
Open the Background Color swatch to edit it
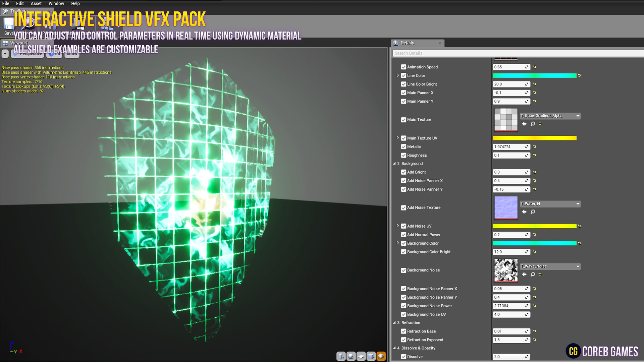point(535,243)
